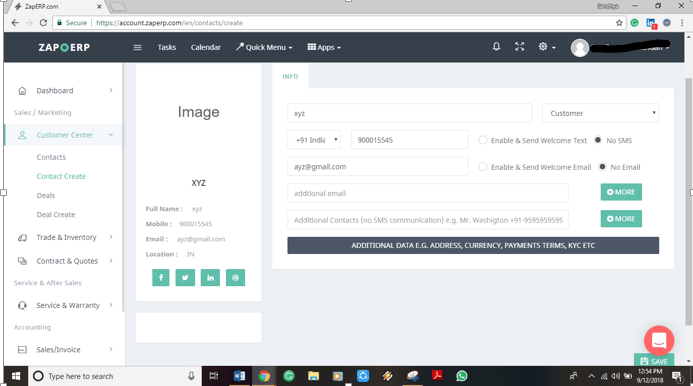Open Chrome menu three dots
This screenshot has height=386, width=693.
click(x=682, y=23)
